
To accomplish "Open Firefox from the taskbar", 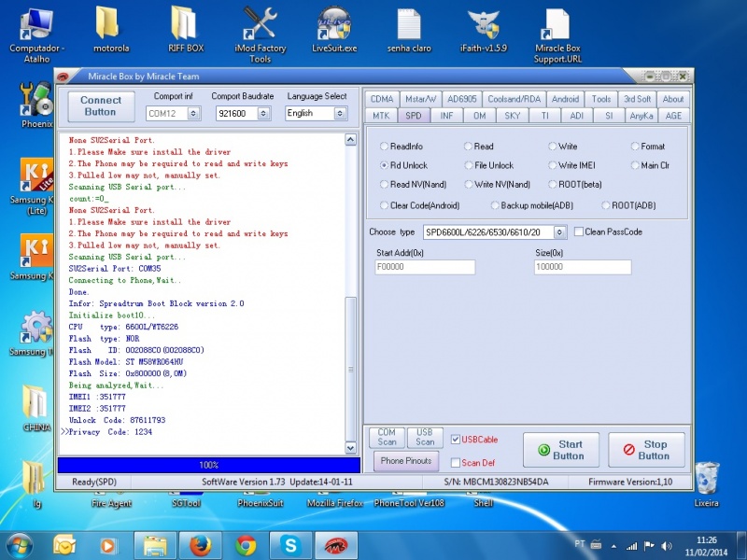I will [x=200, y=546].
